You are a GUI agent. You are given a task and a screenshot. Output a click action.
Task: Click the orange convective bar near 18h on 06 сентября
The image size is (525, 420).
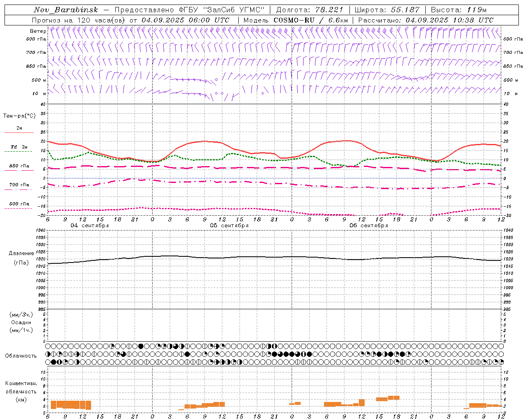coord(394,397)
